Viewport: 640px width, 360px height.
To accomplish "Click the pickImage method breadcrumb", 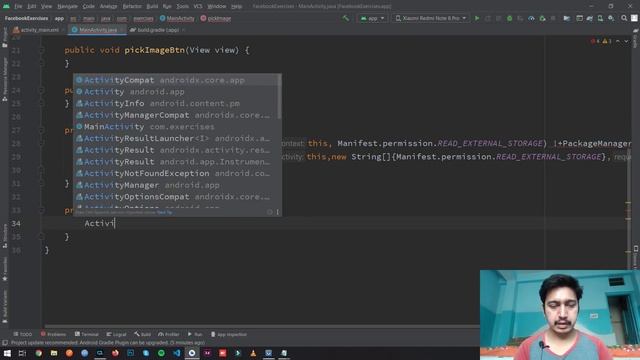I will (x=216, y=18).
